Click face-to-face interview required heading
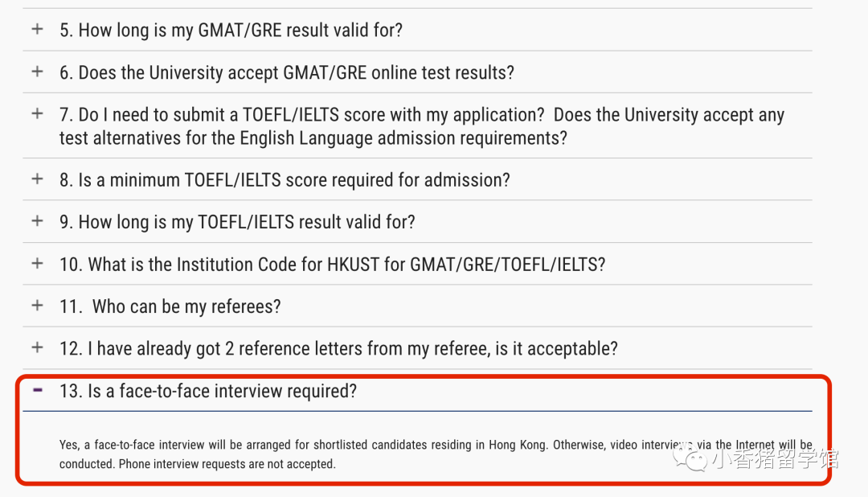This screenshot has height=497, width=868. 208,391
